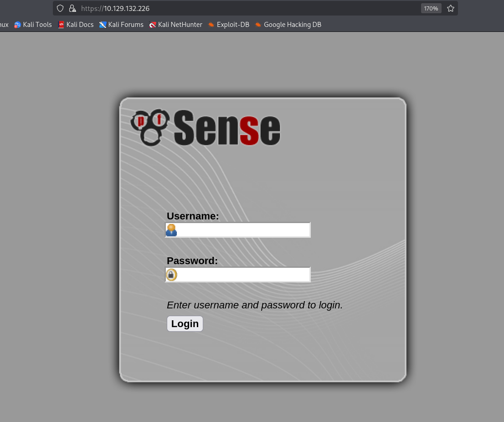The height and width of the screenshot is (422, 504).
Task: Click the tracking protection shield icon
Action: (x=60, y=8)
